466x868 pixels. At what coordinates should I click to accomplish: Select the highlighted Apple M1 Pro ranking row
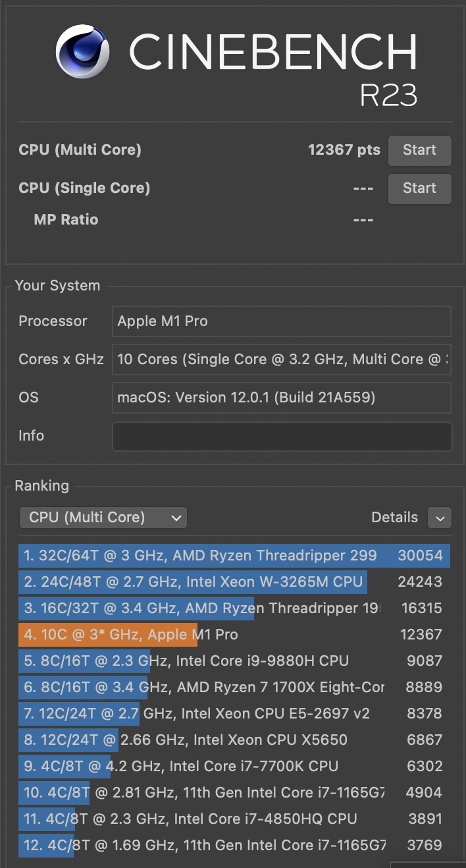tap(234, 634)
